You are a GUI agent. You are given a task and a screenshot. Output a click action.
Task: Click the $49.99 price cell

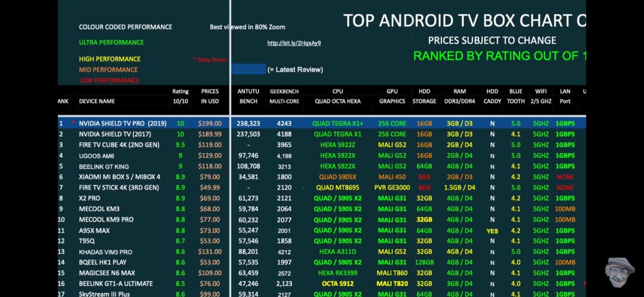point(210,187)
